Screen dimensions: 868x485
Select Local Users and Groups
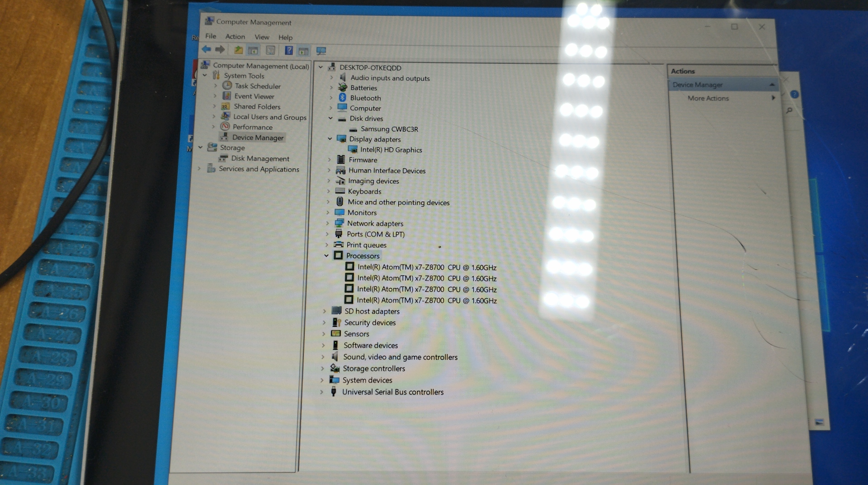tap(269, 117)
